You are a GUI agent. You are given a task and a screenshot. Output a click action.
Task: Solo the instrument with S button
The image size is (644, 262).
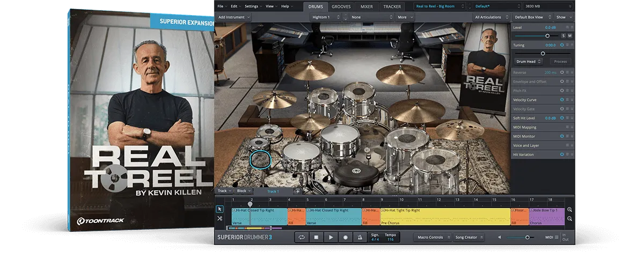[x=563, y=35]
